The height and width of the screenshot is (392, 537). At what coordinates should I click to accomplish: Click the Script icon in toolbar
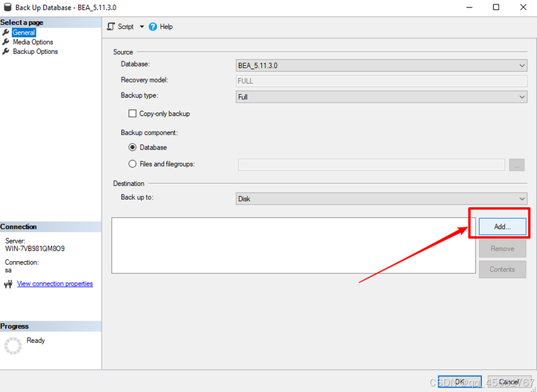tap(111, 26)
